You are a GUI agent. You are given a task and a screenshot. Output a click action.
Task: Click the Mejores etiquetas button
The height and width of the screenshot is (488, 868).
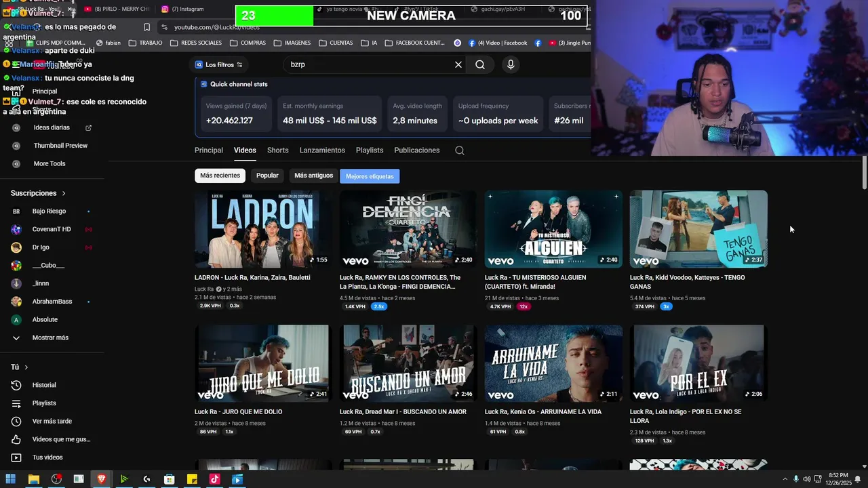pyautogui.click(x=370, y=176)
